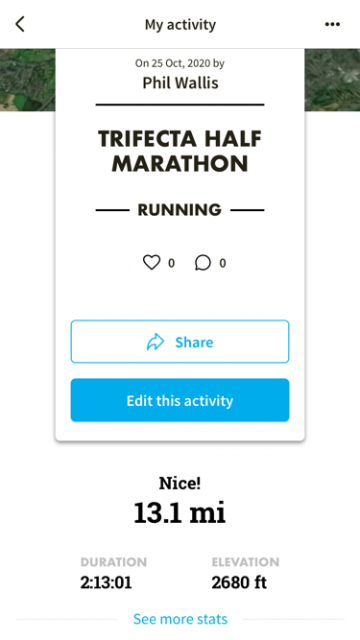The height and width of the screenshot is (640, 360).
Task: Tap the satellite map thumbnail on left
Action: tap(27, 80)
